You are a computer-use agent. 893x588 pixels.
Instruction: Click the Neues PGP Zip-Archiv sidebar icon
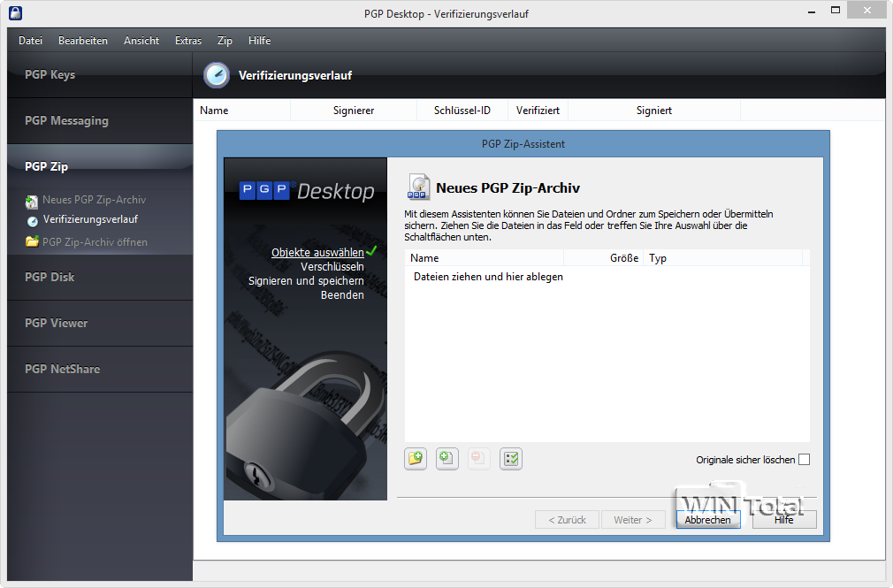click(33, 201)
